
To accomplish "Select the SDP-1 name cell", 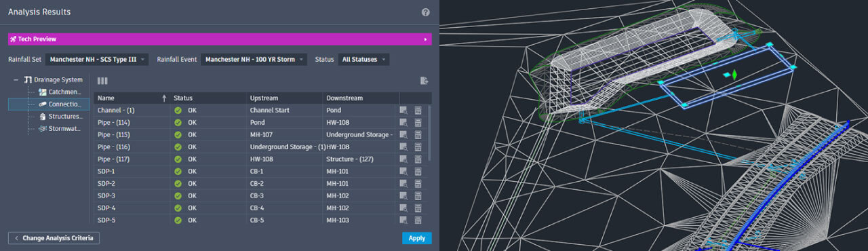I will 132,171.
